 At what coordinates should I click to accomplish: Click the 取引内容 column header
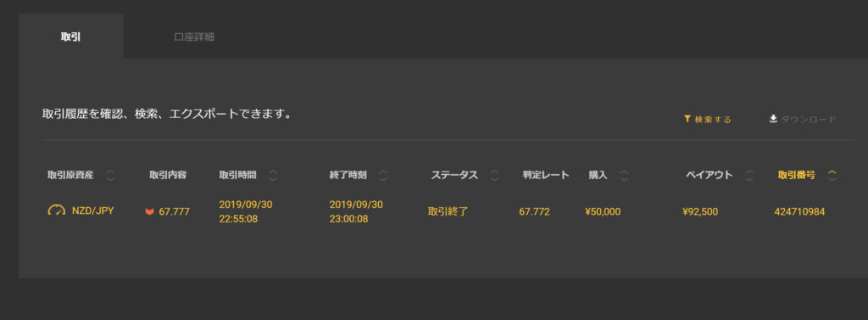[168, 175]
